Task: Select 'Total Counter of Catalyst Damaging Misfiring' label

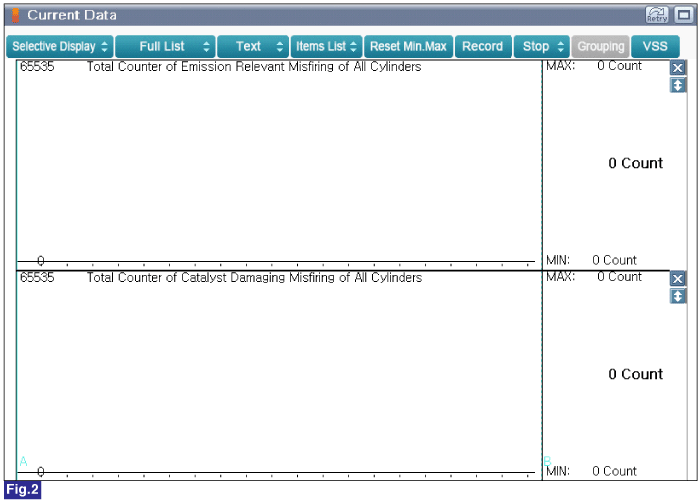Action: click(x=254, y=277)
